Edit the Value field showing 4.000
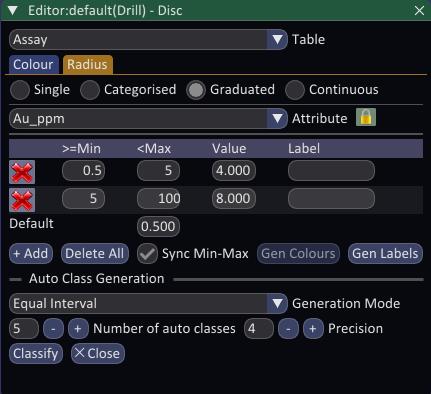 coord(234,171)
